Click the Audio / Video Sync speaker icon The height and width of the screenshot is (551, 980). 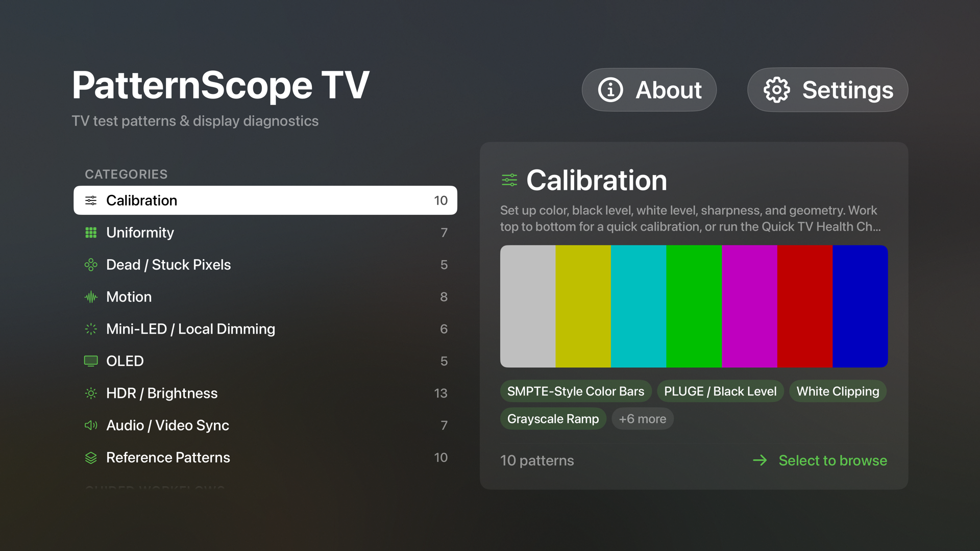pyautogui.click(x=91, y=425)
